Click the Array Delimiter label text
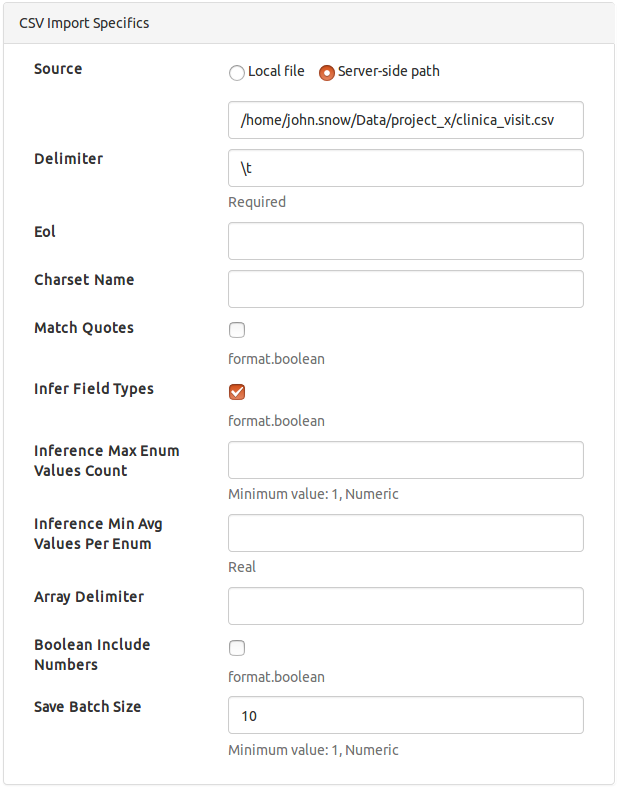Image resolution: width=618 pixels, height=787 pixels. (x=89, y=597)
